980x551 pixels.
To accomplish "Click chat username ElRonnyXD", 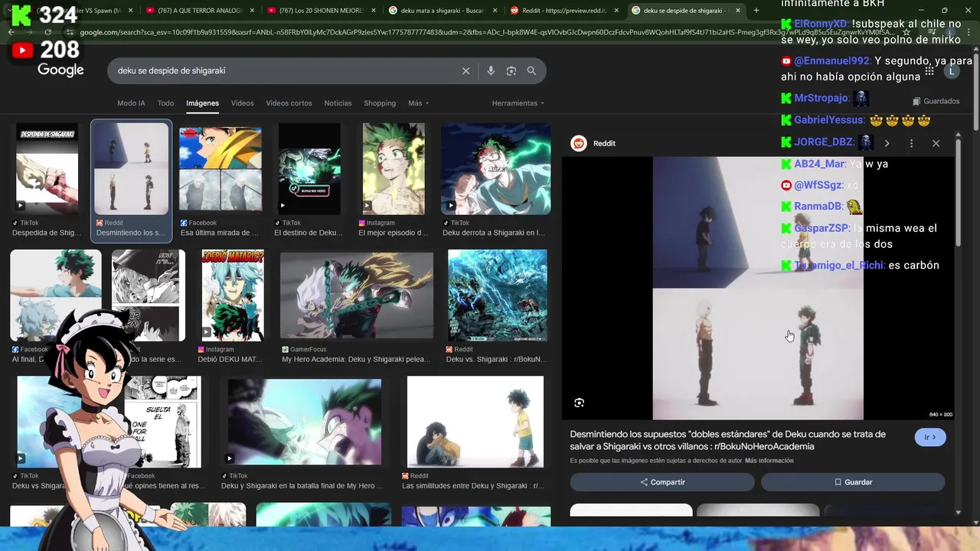I will pyautogui.click(x=821, y=24).
